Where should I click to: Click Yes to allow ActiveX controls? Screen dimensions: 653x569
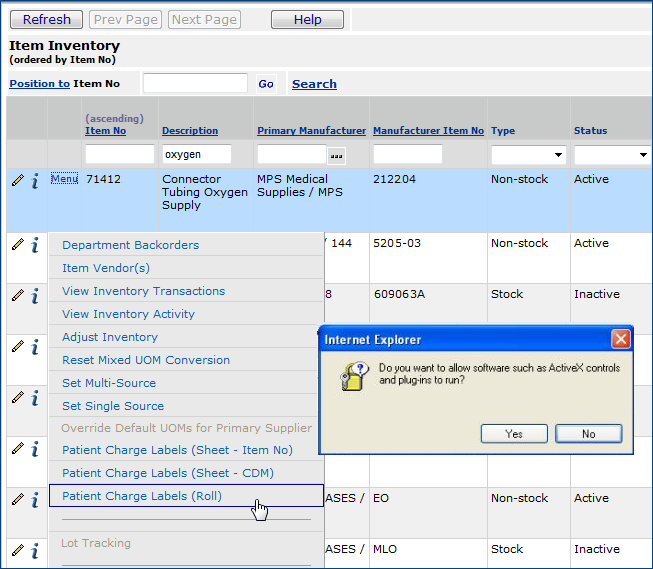point(514,433)
